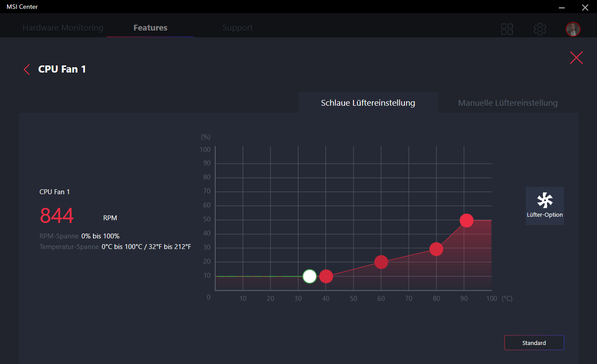
Task: Open the user profile avatar
Action: coord(573,29)
